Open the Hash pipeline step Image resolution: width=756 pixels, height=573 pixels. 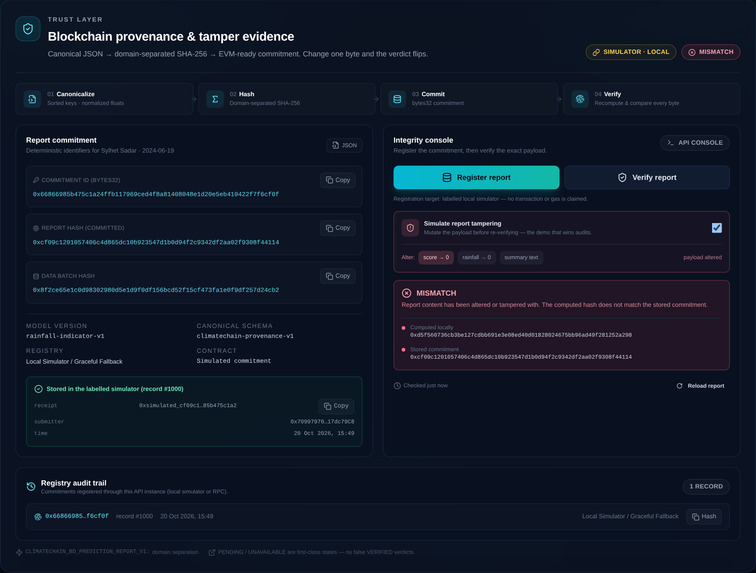click(287, 99)
